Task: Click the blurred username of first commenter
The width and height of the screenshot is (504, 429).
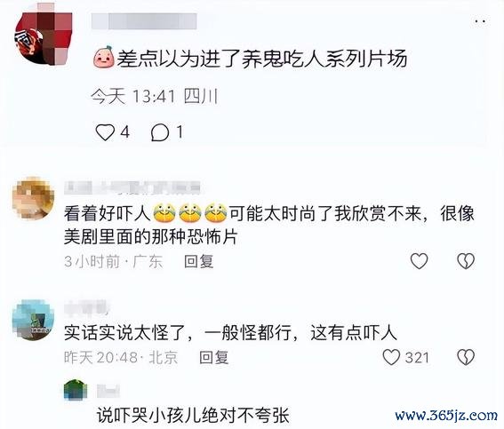Action: click(x=144, y=21)
